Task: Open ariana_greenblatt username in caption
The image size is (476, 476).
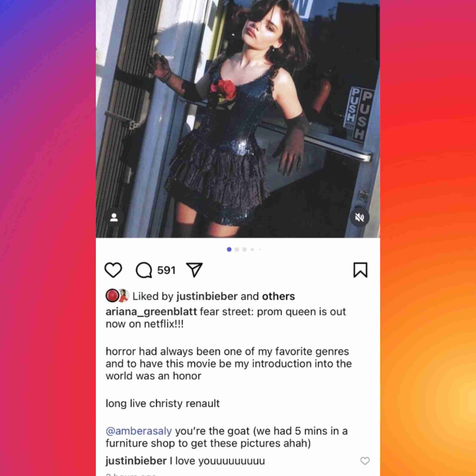Action: tap(151, 312)
